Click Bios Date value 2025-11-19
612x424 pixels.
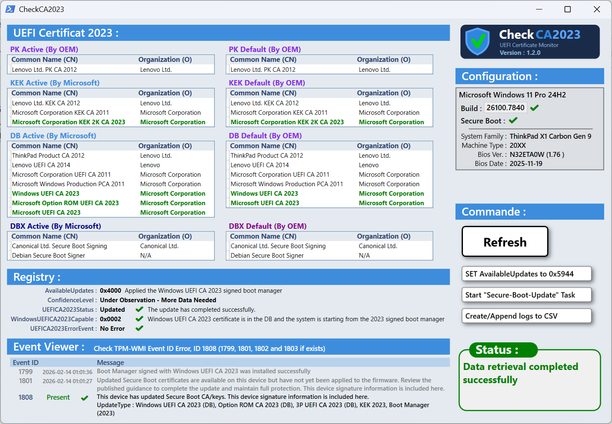pos(526,164)
